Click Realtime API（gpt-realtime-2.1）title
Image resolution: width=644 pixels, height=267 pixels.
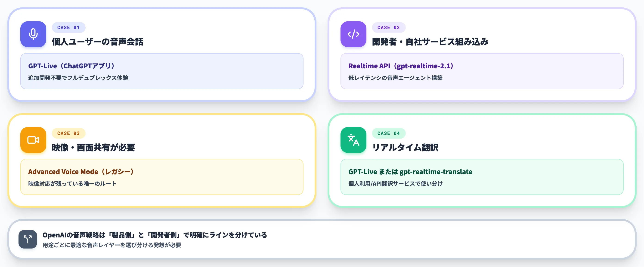coord(401,66)
